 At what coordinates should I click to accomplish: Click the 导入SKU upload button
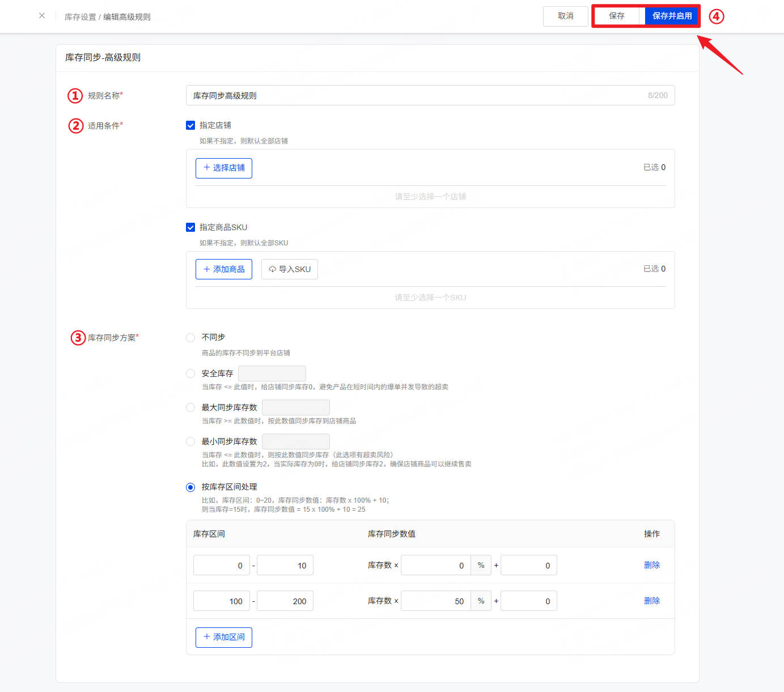[x=290, y=270]
